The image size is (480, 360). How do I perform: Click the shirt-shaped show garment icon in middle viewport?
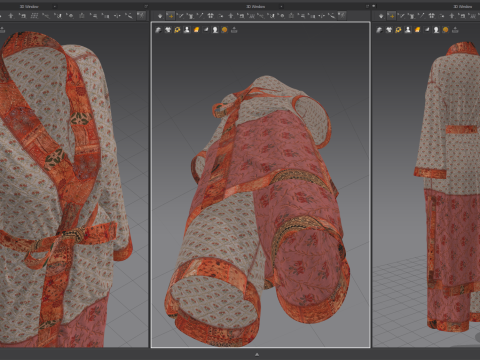point(158,30)
